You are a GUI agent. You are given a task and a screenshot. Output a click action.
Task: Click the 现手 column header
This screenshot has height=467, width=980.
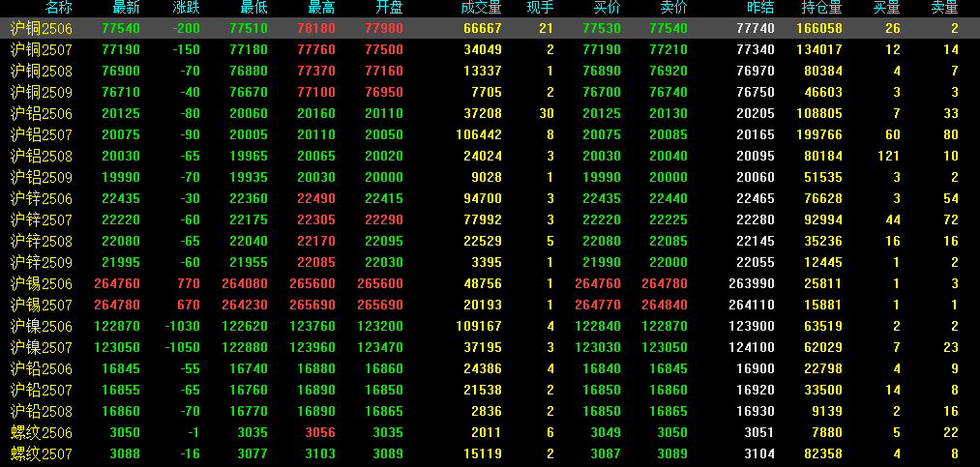tap(540, 8)
